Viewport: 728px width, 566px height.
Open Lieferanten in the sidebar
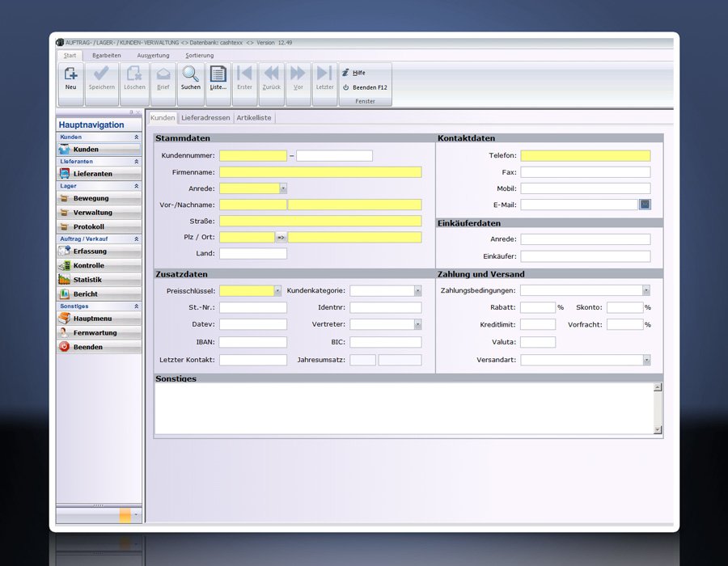pyautogui.click(x=92, y=174)
